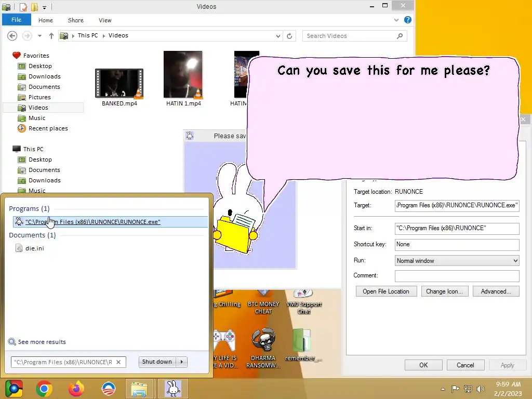532x399 pixels.
Task: Open the File menu in Videos window
Action: pyautogui.click(x=16, y=20)
